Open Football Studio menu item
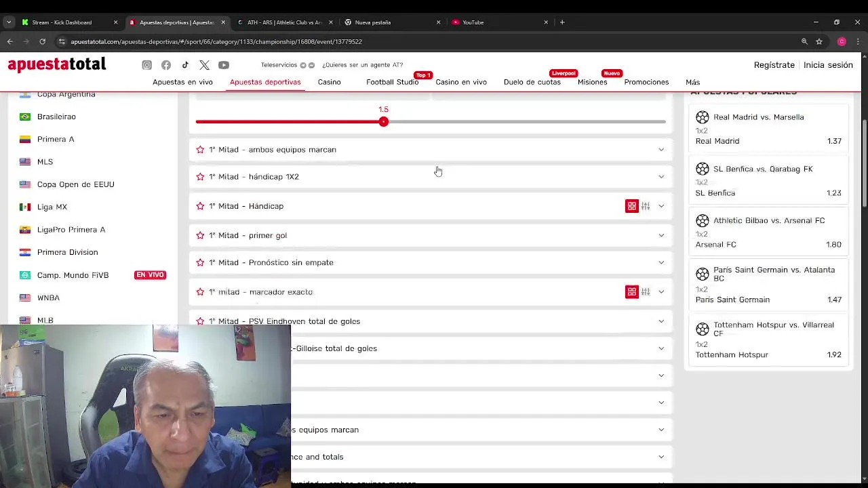Image resolution: width=868 pixels, height=488 pixels. click(392, 82)
